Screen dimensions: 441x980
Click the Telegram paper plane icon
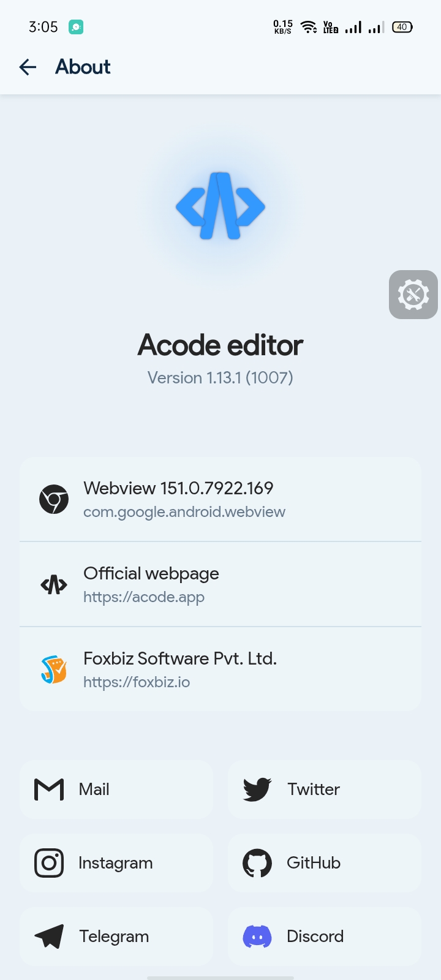coord(49,937)
